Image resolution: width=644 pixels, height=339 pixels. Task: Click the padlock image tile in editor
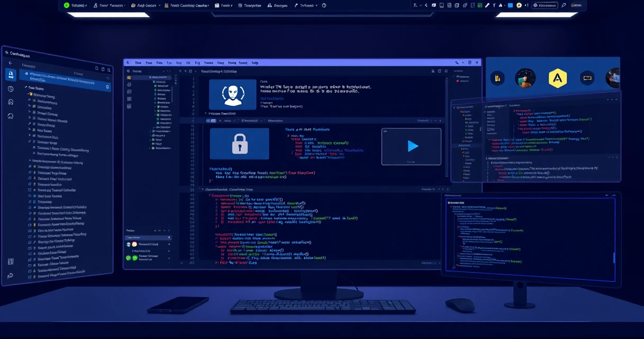point(239,144)
